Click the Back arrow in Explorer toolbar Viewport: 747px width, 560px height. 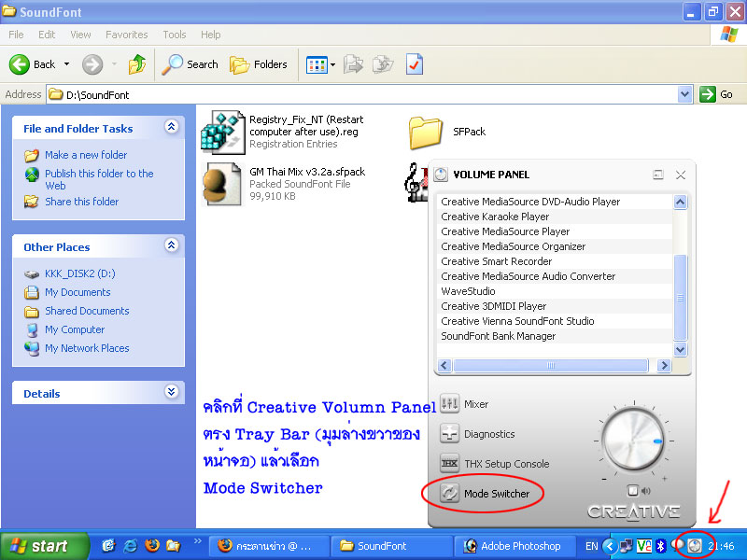pyautogui.click(x=20, y=64)
